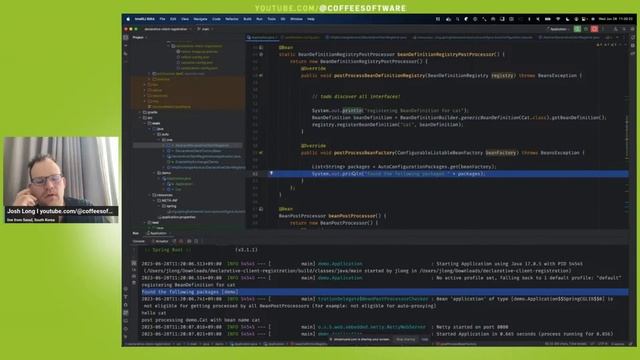Open the Edit menu
The image size is (640, 360).
click(x=173, y=19)
